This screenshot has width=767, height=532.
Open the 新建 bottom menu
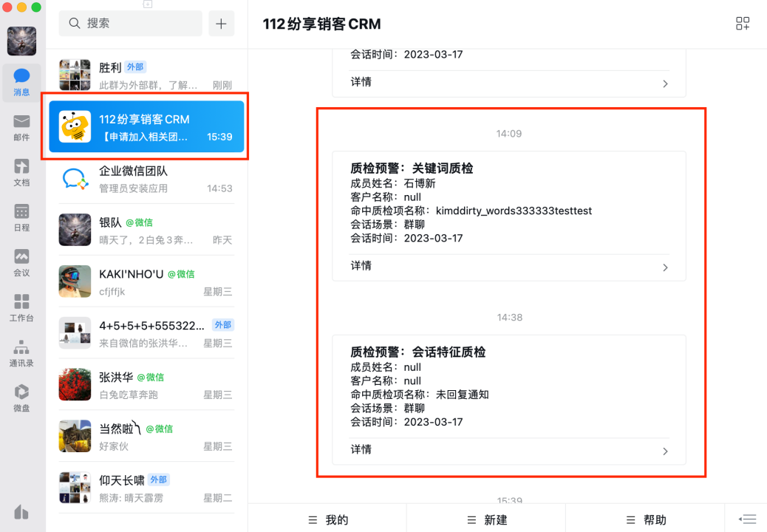point(487,519)
